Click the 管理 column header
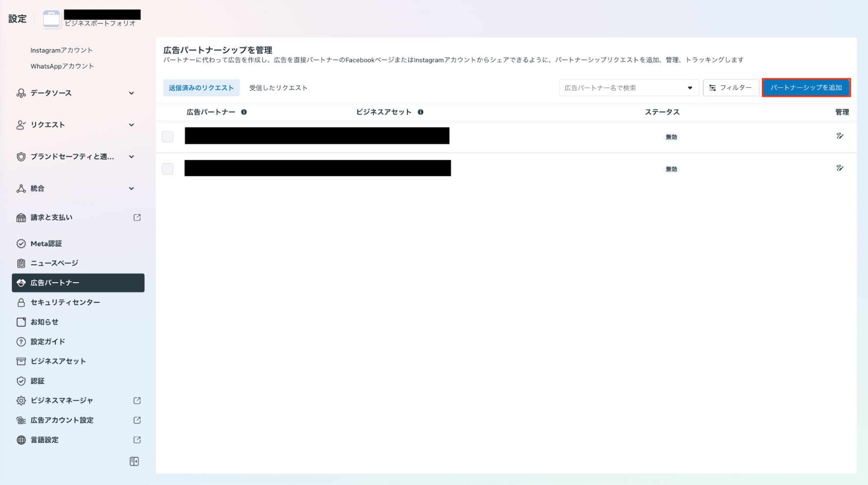868x485 pixels. (842, 112)
